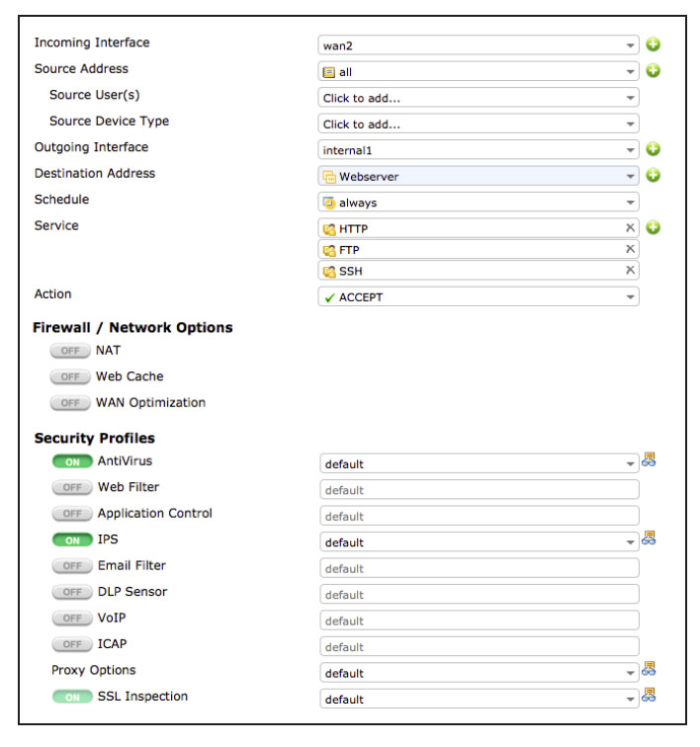Remove the FTP service entry
700x747 pixels.
(630, 249)
